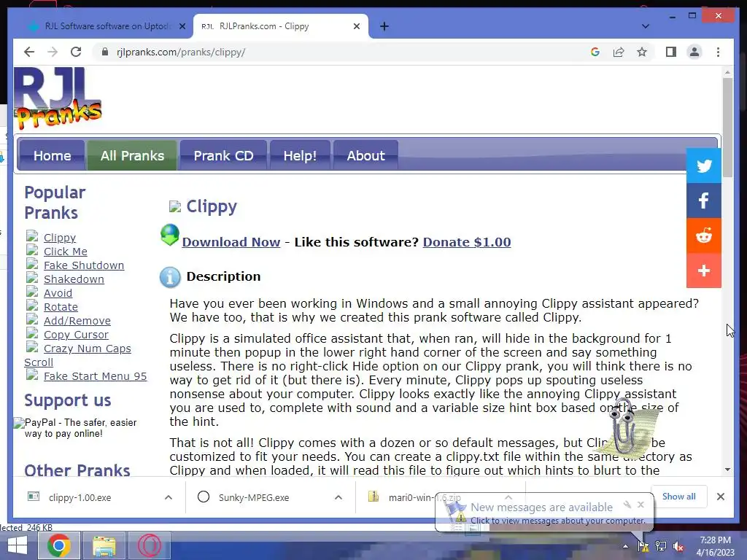Open the Rotate prank link

coord(61,307)
